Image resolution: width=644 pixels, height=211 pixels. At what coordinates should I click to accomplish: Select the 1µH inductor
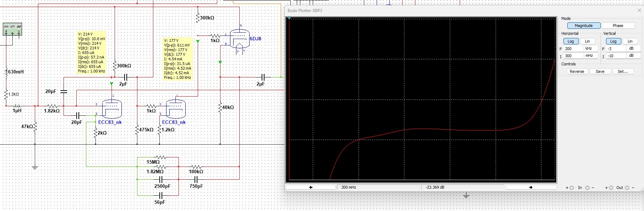pos(17,106)
